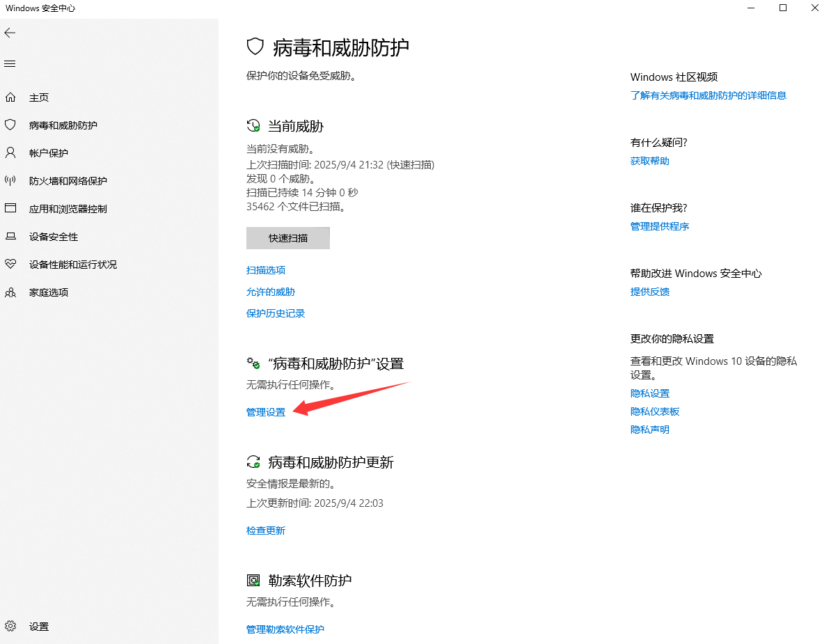
Task: Open the 保护历史记录 link
Action: coord(276,313)
